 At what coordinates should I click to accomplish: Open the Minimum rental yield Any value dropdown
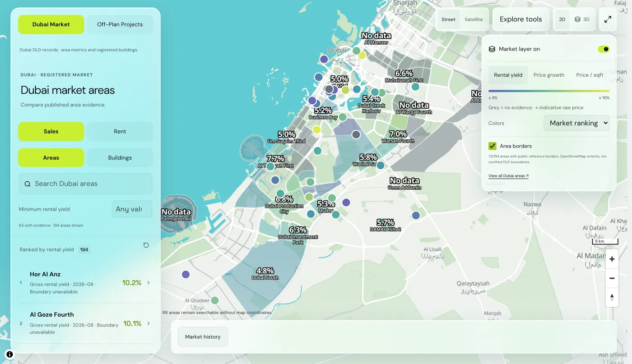132,209
